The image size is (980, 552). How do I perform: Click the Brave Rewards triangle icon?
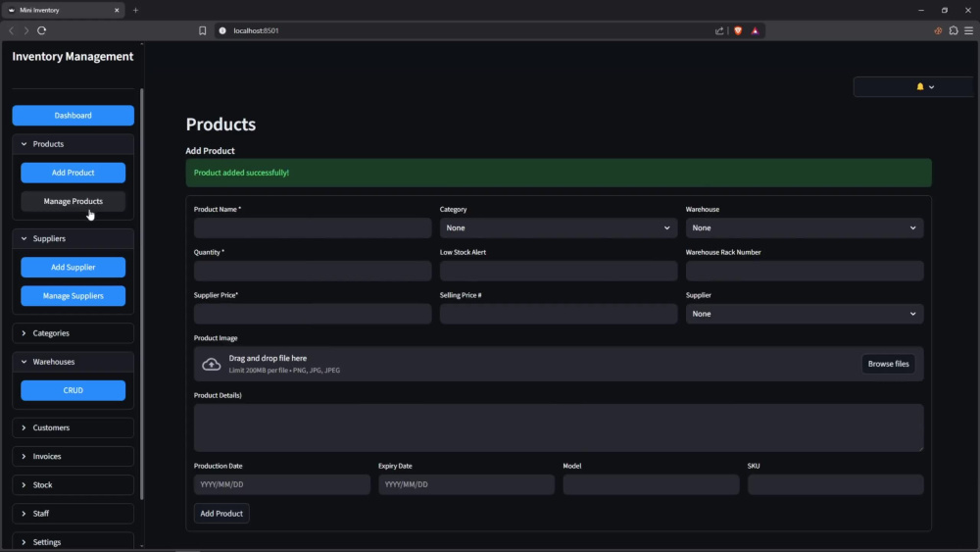click(755, 30)
